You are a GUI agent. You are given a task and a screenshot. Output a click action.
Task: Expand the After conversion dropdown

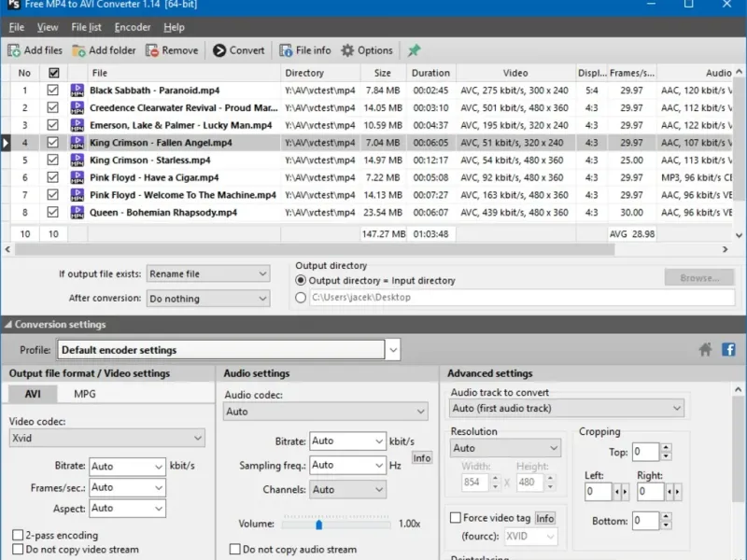click(208, 299)
